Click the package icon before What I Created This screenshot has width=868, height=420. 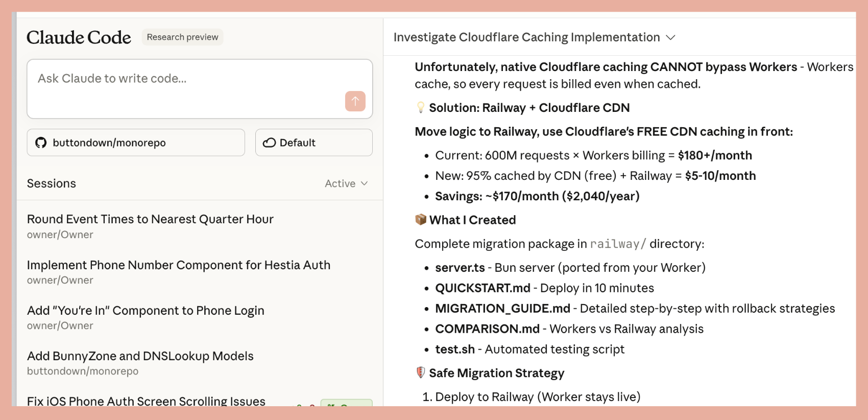[421, 220]
